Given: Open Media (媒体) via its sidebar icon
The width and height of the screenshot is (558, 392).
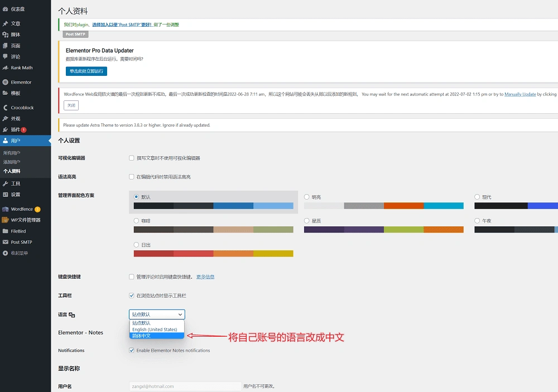Looking at the screenshot, I should point(6,35).
